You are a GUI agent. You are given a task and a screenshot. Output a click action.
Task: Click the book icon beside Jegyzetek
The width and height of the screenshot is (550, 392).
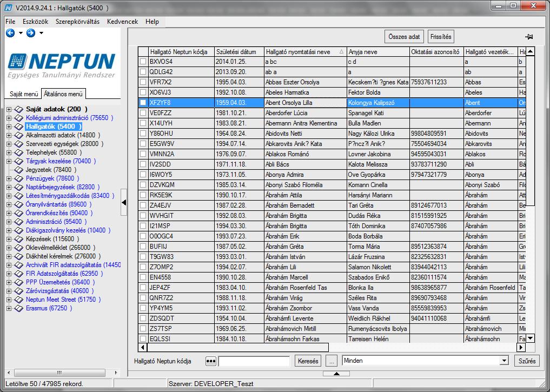click(x=18, y=170)
